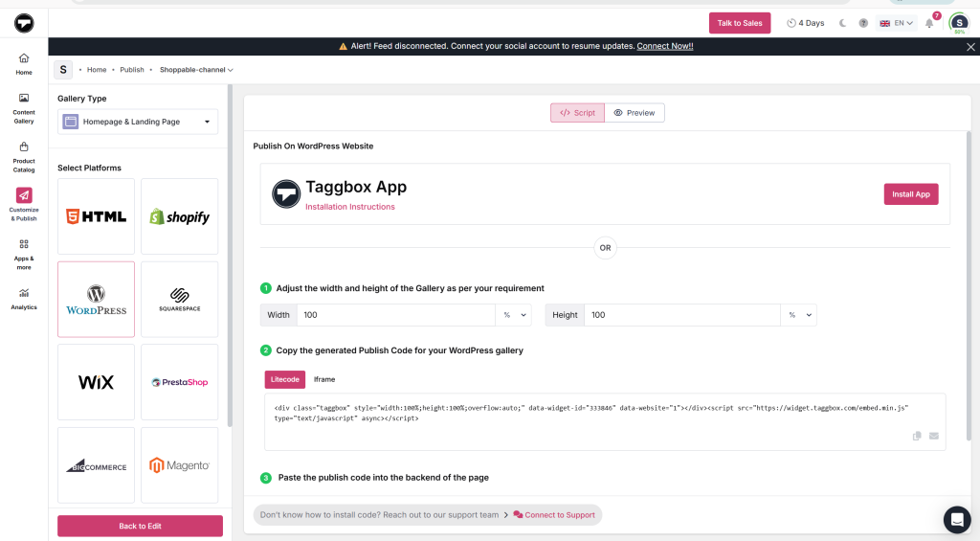This screenshot has width=980, height=541.
Task: Switch to the Preview tab
Action: point(635,113)
